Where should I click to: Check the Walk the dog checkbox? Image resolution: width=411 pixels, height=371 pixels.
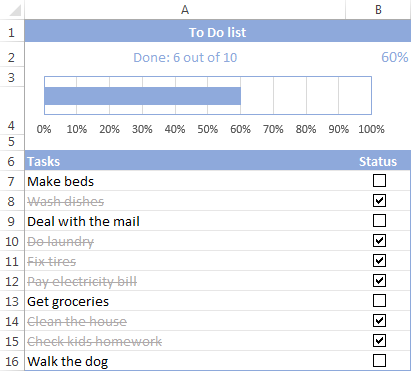tap(379, 361)
